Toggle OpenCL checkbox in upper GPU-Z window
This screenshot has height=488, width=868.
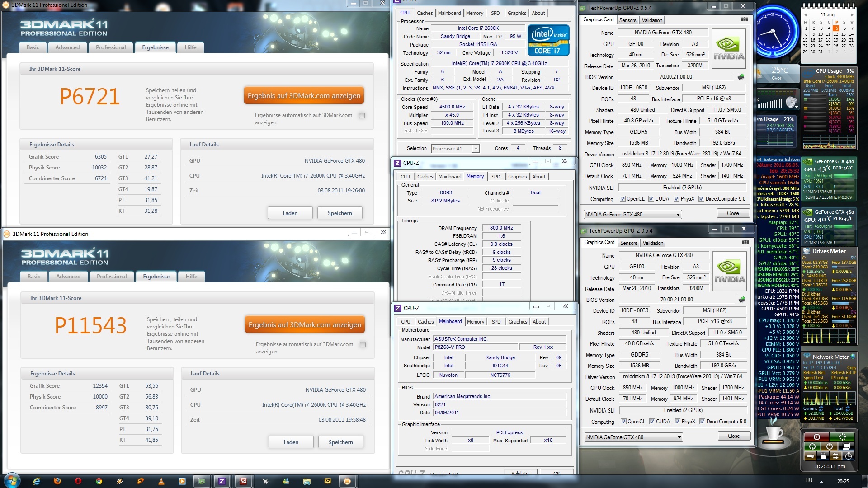(x=623, y=199)
